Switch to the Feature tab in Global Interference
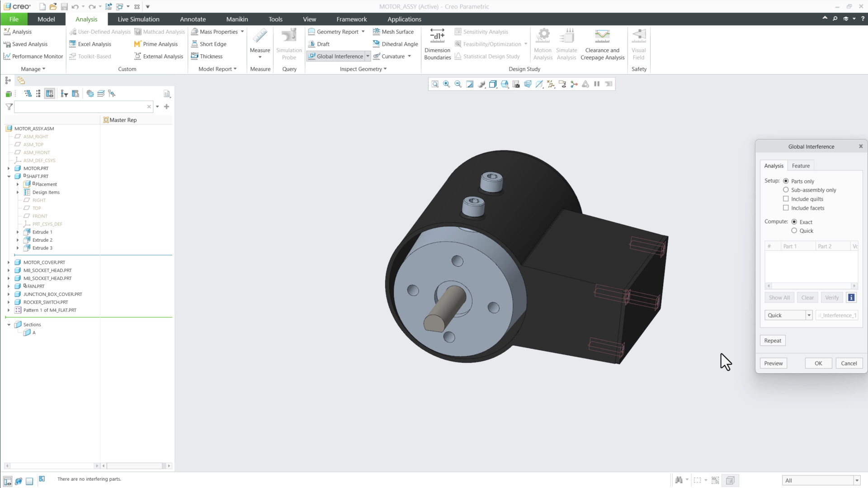 coord(800,165)
